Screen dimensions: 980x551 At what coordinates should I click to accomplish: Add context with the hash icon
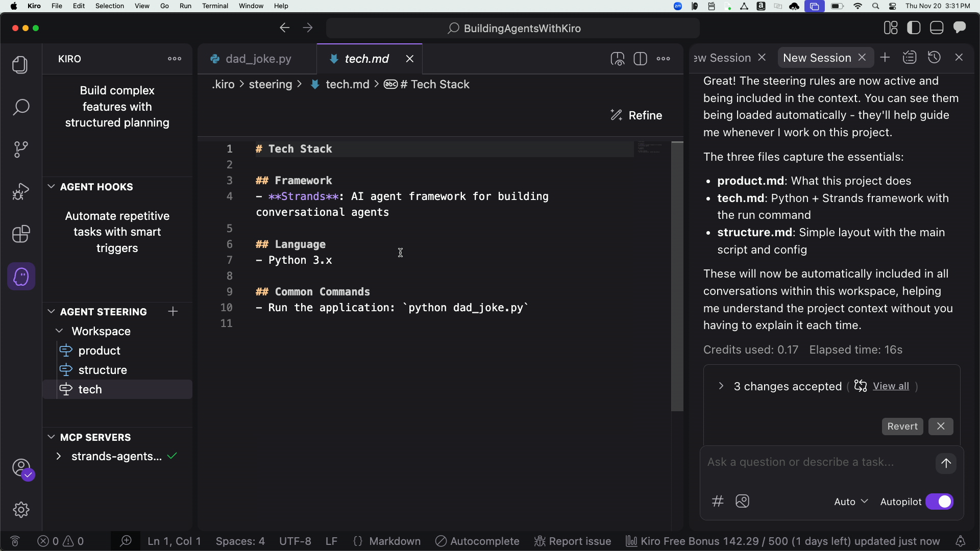[x=718, y=501]
